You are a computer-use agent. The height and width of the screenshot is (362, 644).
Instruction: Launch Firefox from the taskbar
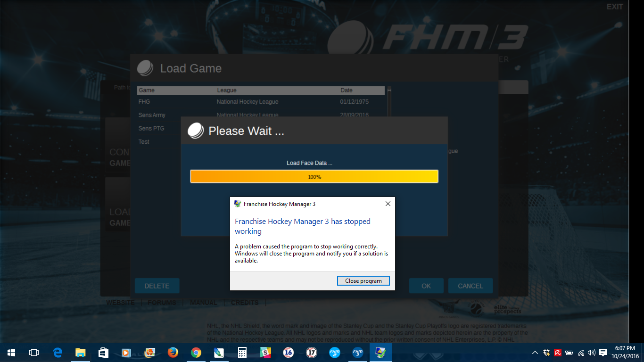[173, 353]
